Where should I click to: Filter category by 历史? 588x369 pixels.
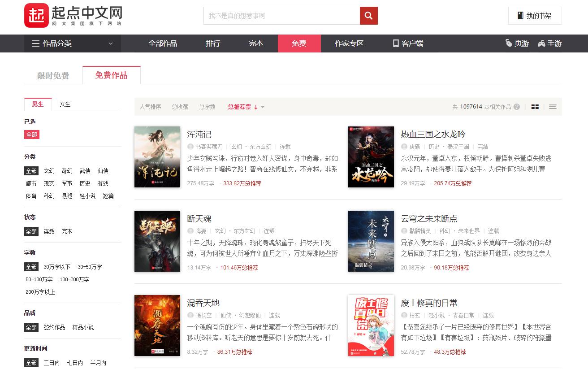(x=85, y=183)
